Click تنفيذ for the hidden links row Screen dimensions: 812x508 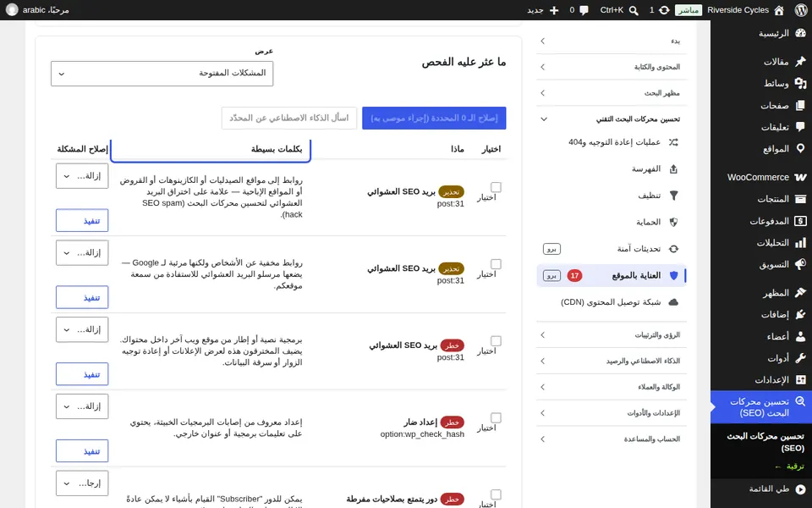82,297
